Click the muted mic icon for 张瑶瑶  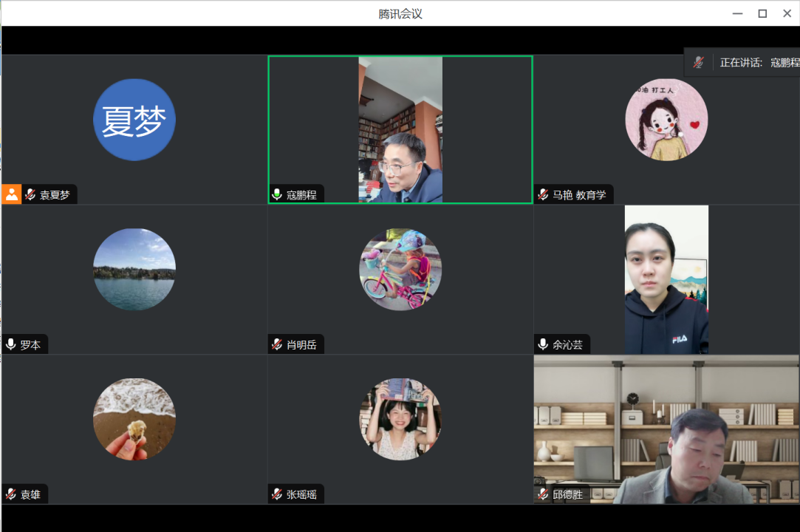click(x=277, y=494)
